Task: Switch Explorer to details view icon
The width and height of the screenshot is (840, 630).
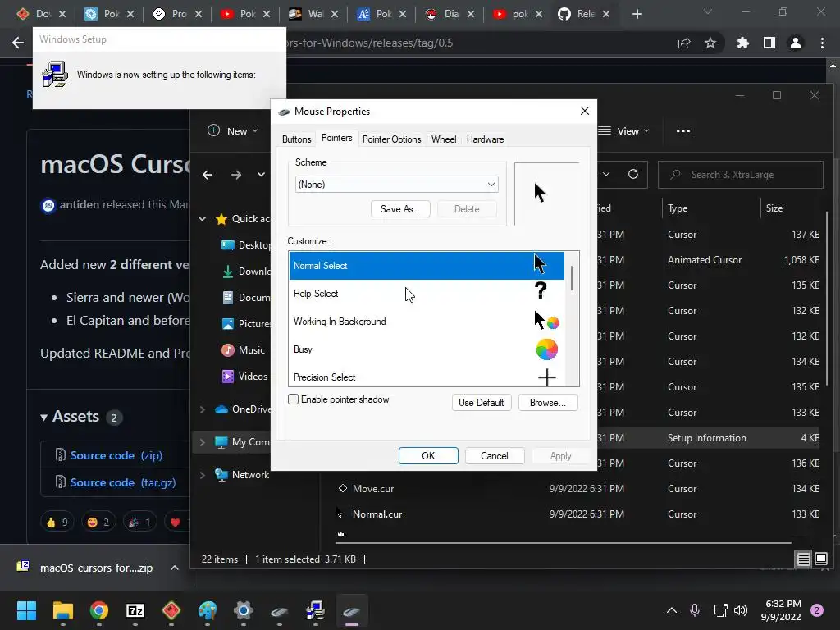Action: pos(804,559)
